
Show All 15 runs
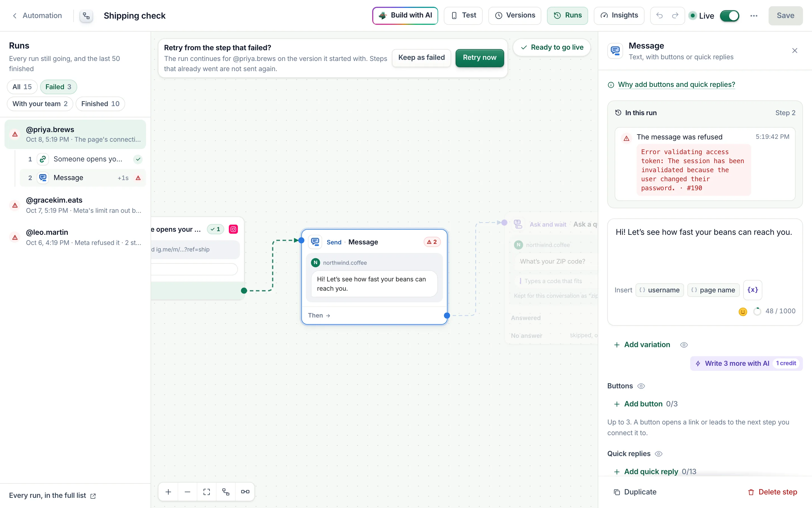22,87
